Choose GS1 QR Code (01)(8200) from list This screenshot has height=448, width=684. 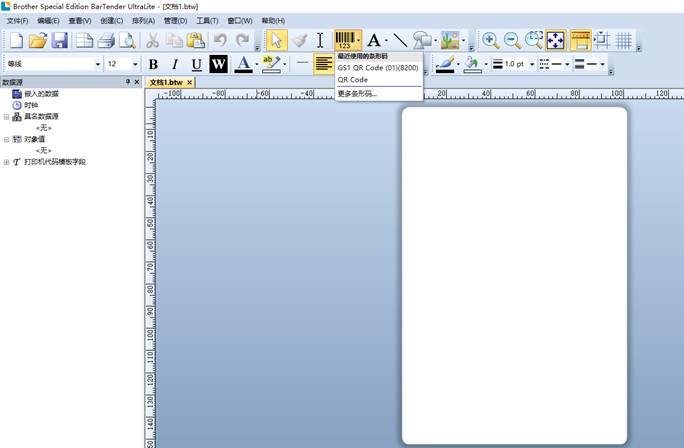click(x=378, y=68)
